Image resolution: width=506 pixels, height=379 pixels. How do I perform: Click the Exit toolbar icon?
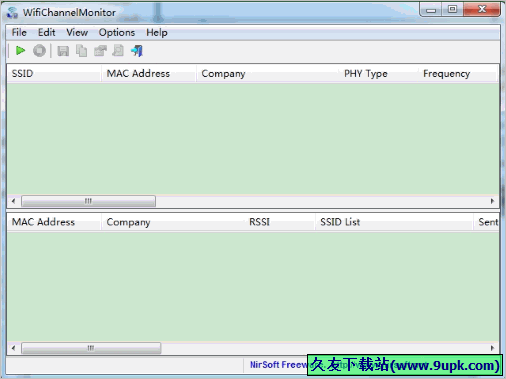(137, 51)
